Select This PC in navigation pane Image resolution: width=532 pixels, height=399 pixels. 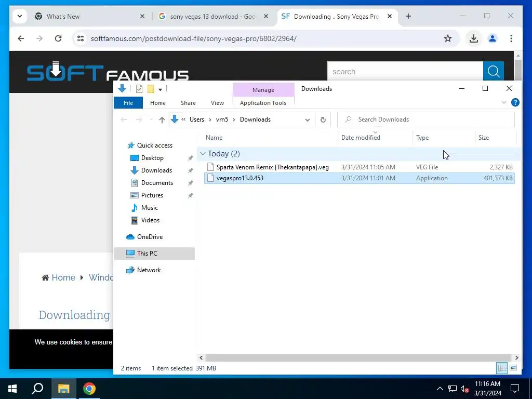[x=147, y=254]
